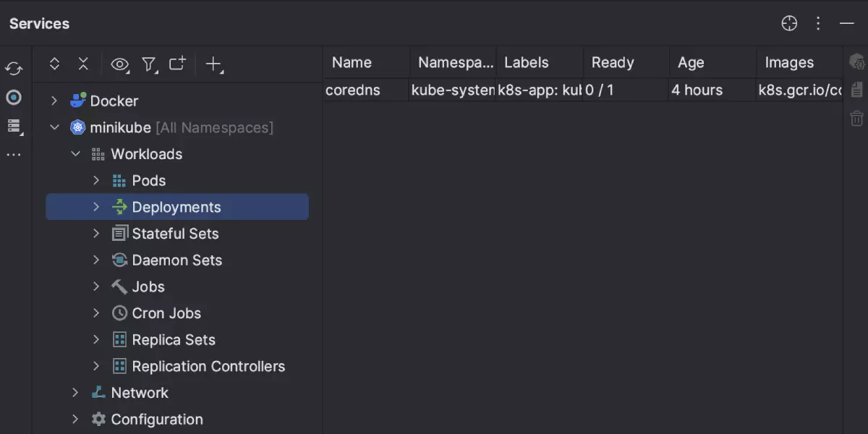Click the trash delete icon on right
The width and height of the screenshot is (868, 434).
click(x=856, y=118)
